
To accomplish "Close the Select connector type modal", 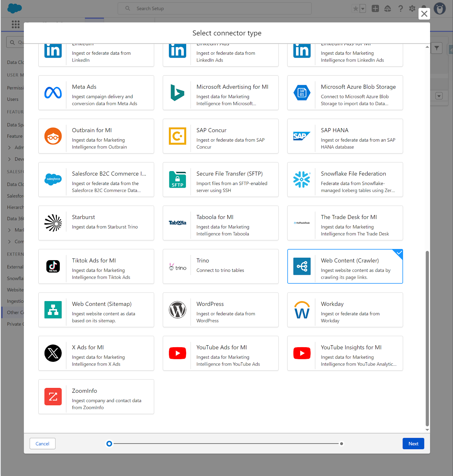I will [424, 14].
